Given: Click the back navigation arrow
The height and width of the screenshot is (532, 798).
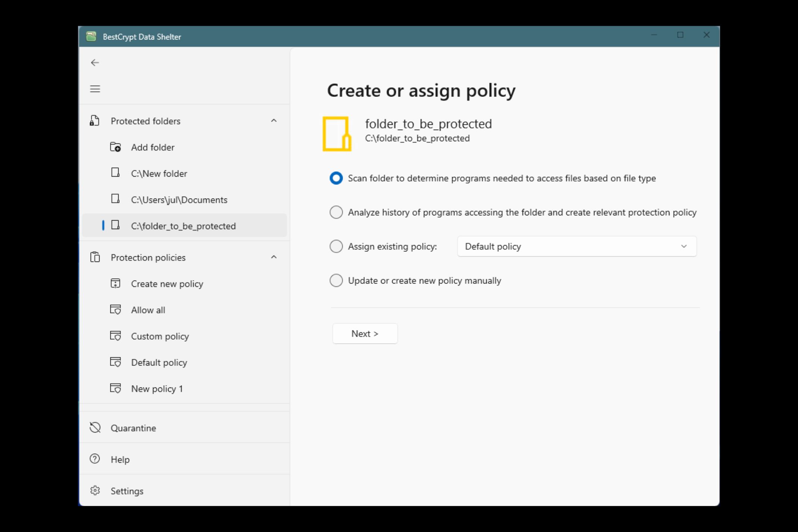Looking at the screenshot, I should 94,62.
